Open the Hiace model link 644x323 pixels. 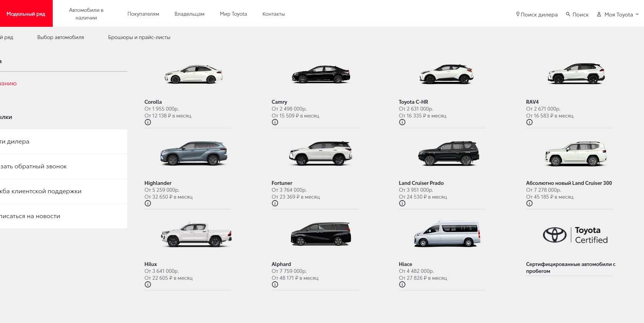406,264
